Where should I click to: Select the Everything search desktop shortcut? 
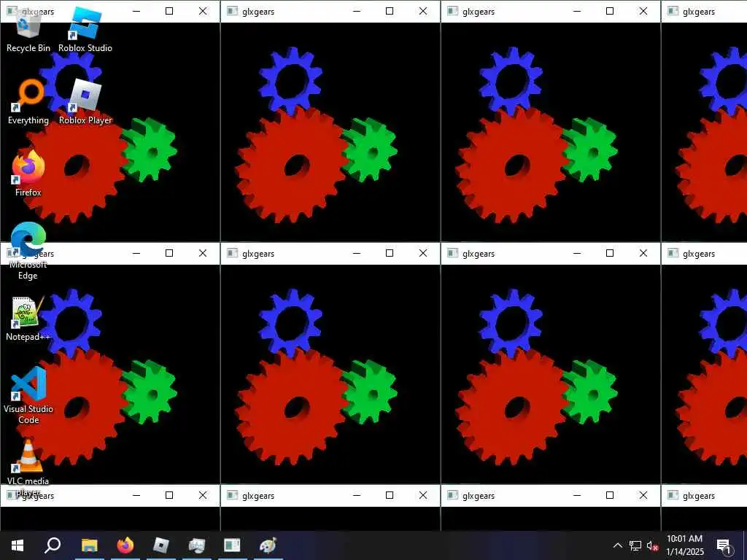coord(28,102)
